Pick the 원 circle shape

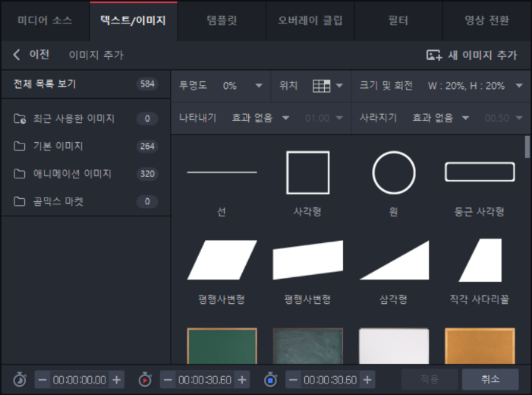coord(393,173)
